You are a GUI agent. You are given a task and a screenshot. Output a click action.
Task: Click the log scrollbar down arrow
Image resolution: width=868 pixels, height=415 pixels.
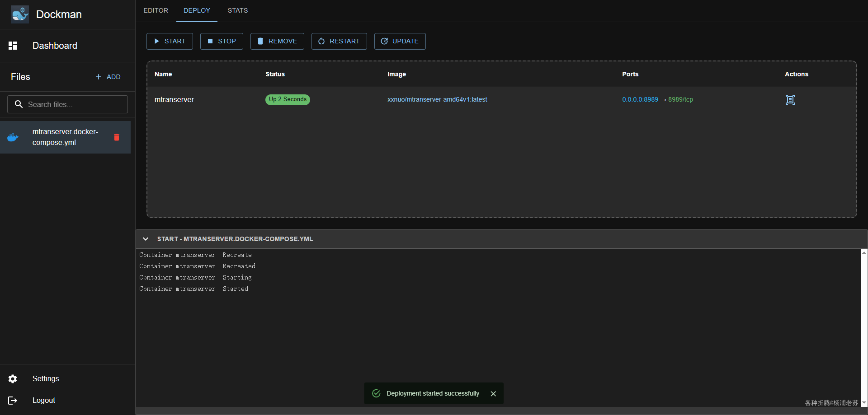pos(864,403)
